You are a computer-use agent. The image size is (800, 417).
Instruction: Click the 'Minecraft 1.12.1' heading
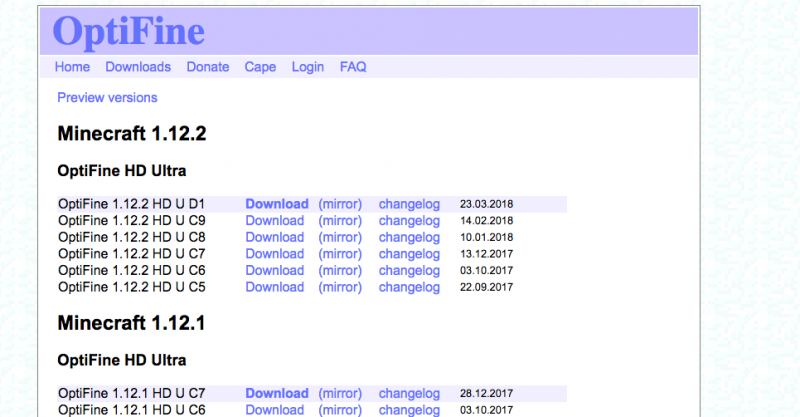point(131,323)
